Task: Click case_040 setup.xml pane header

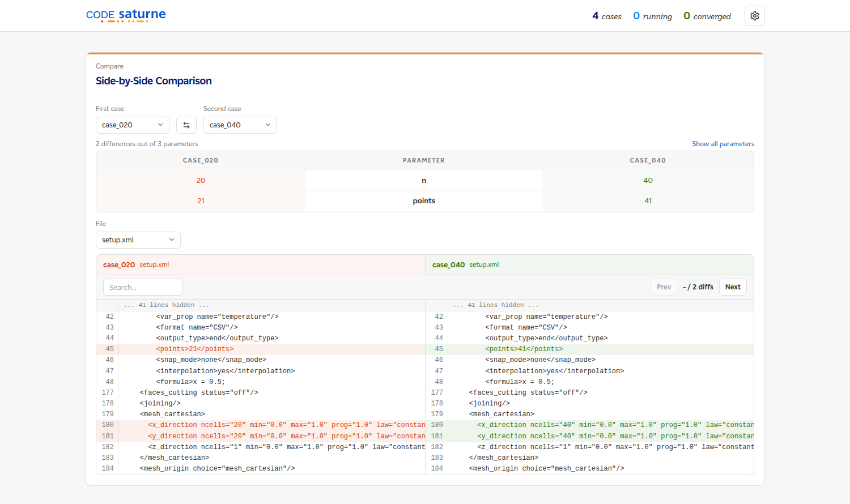Action: (x=589, y=265)
